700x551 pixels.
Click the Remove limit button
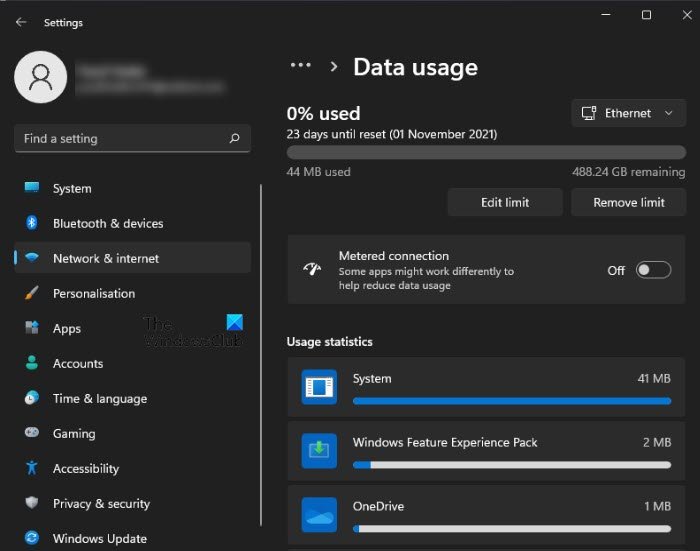pyautogui.click(x=629, y=202)
